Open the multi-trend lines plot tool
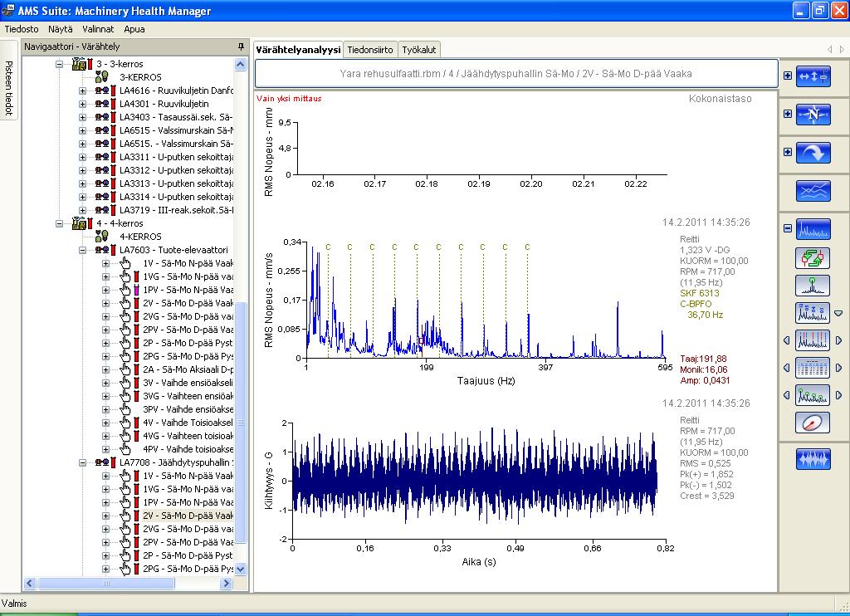Image resolution: width=850 pixels, height=616 pixels. [x=813, y=191]
